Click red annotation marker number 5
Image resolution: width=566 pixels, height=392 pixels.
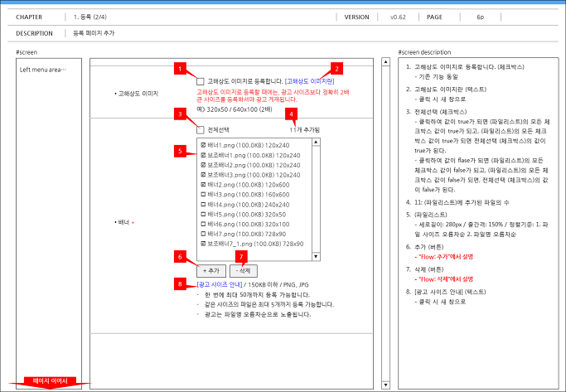coord(180,151)
